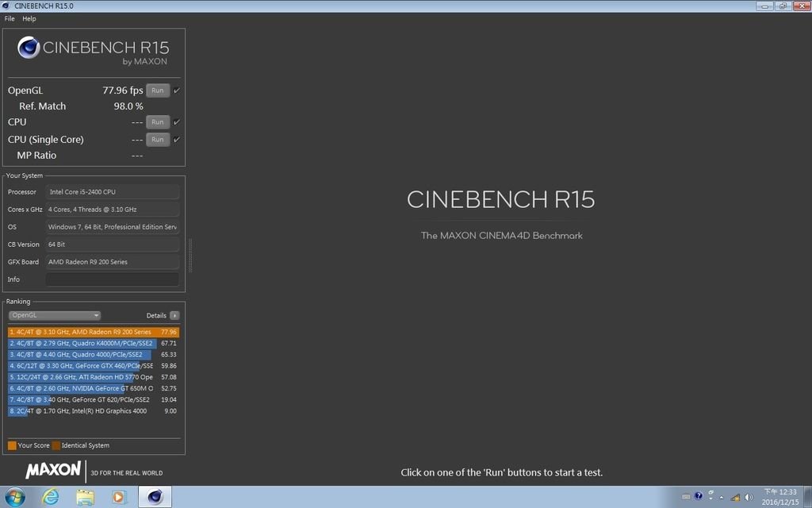
Task: Open the Windows Start menu
Action: click(14, 497)
